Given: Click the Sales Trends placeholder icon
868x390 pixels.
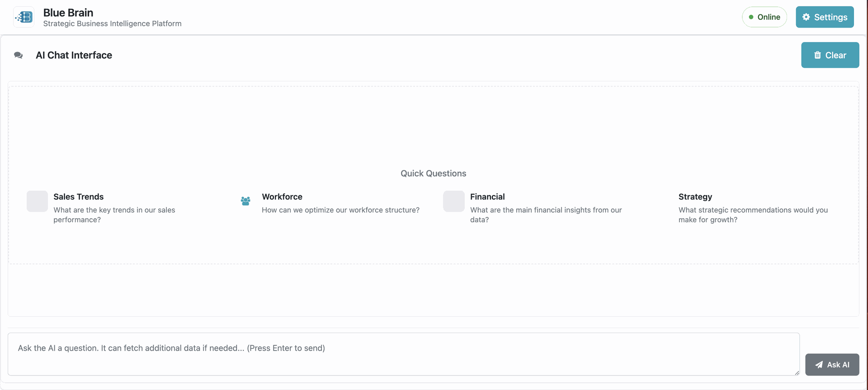Looking at the screenshot, I should tap(37, 201).
